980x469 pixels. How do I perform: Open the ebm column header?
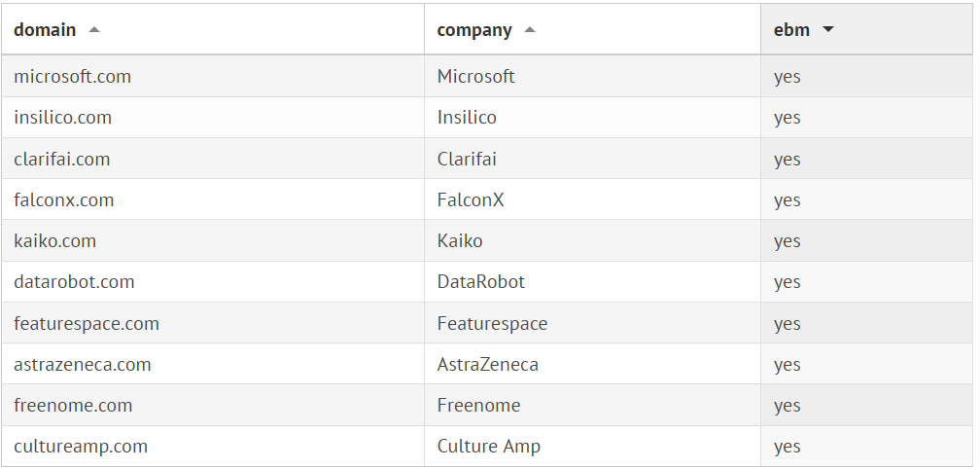(791, 30)
